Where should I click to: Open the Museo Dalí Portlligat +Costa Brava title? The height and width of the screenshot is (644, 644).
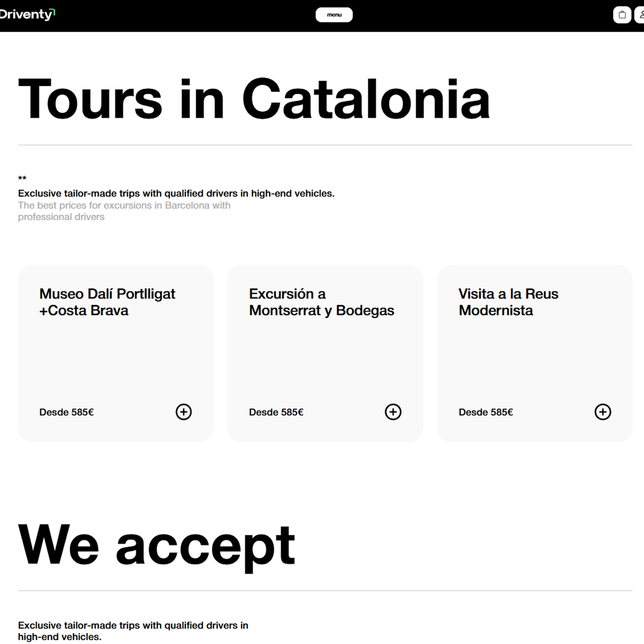[107, 302]
